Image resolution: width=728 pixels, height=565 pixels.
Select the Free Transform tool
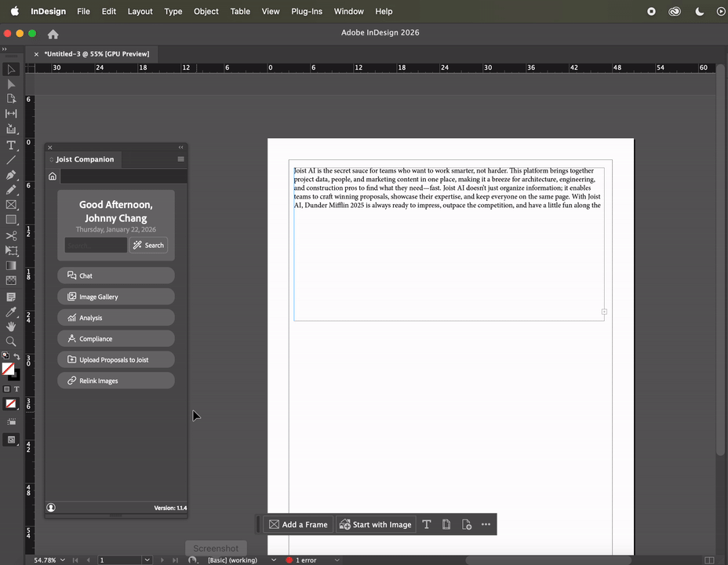coord(11,250)
